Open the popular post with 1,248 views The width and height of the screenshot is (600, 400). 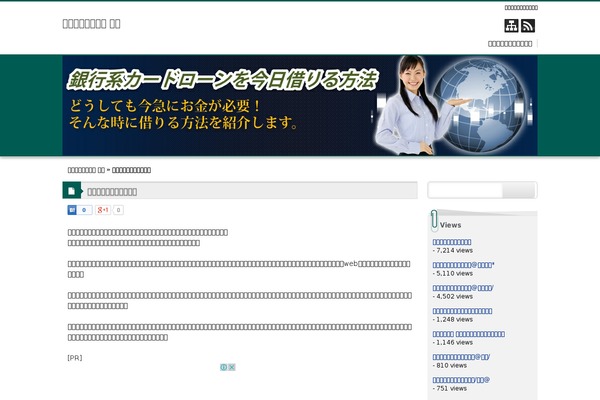pos(462,311)
